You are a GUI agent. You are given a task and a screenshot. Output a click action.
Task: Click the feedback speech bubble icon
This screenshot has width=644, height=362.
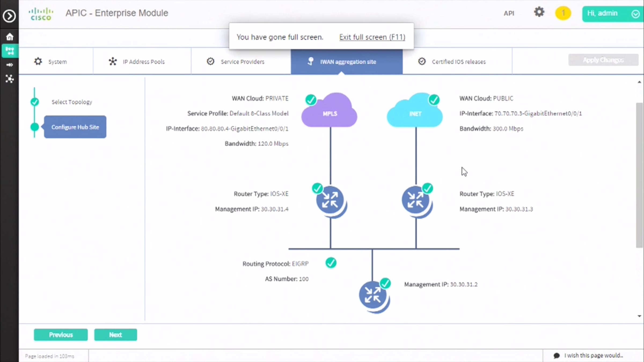point(557,356)
